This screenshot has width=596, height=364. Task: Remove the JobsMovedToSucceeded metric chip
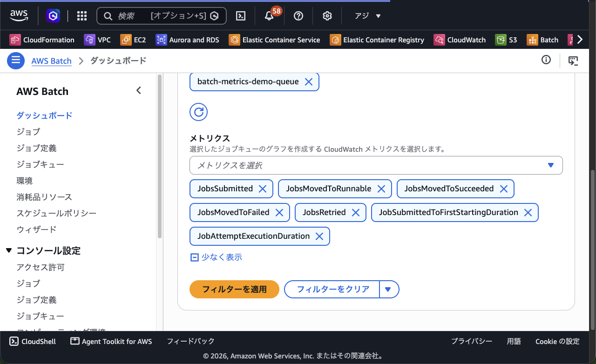[503, 189]
